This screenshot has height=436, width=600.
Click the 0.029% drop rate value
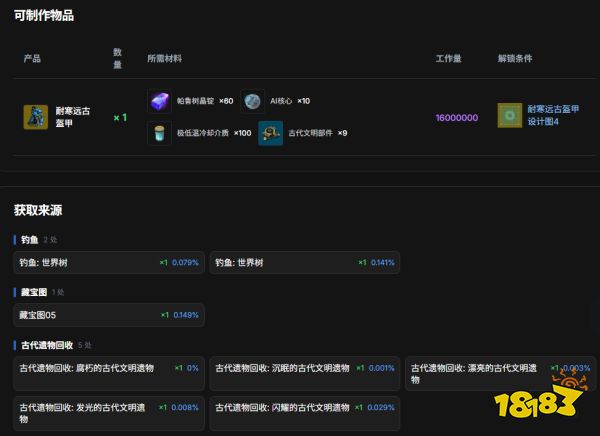[381, 408]
